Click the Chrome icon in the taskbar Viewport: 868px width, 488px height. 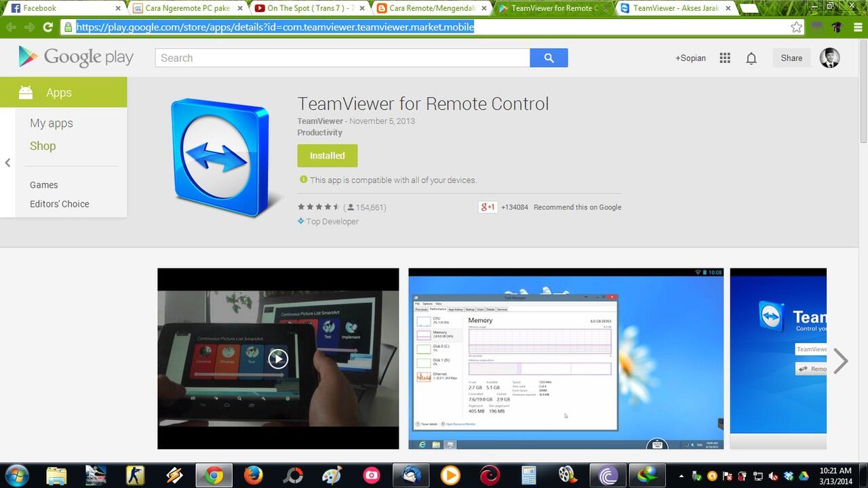(x=214, y=475)
